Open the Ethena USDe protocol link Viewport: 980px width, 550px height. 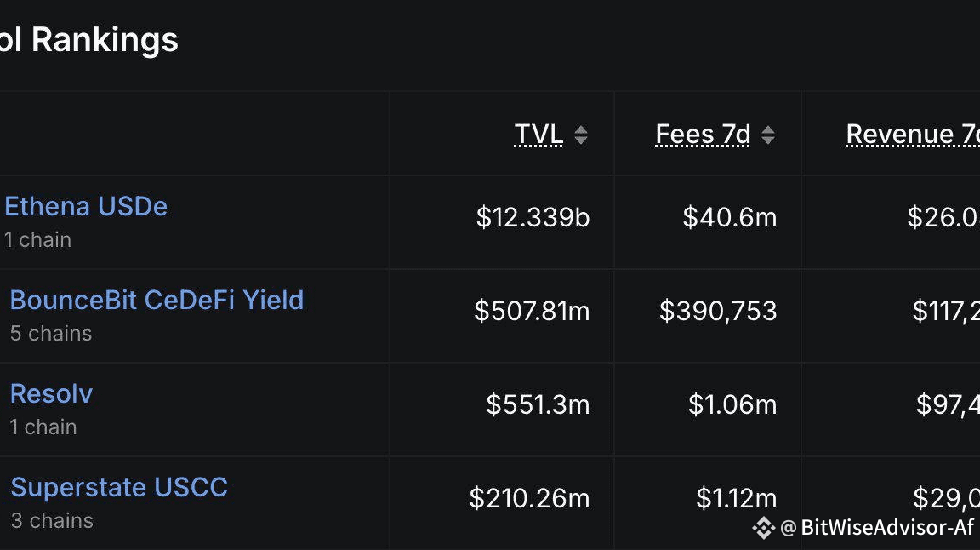pyautogui.click(x=86, y=206)
